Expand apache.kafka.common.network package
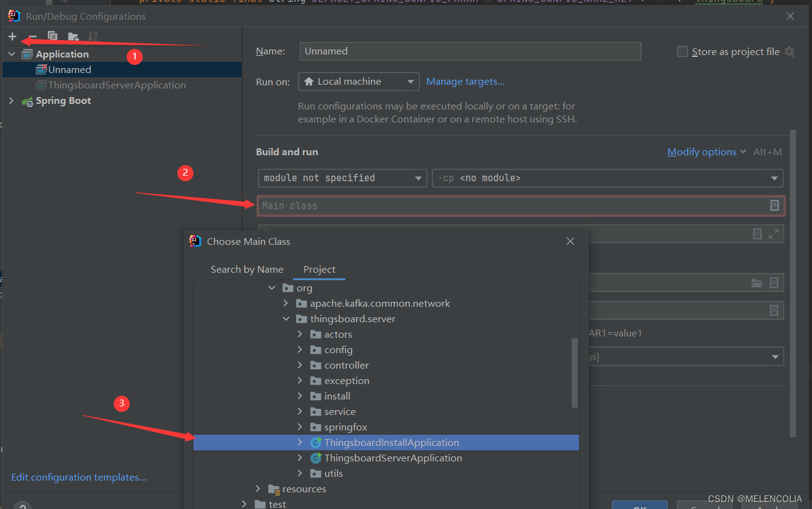Screen dimensions: 812x509 285,304
